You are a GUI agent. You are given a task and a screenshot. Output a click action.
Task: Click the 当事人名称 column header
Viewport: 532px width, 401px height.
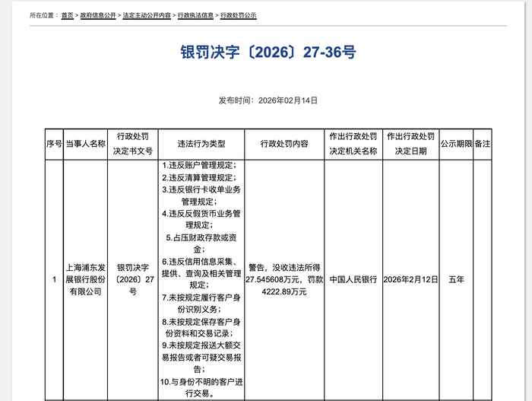point(85,144)
